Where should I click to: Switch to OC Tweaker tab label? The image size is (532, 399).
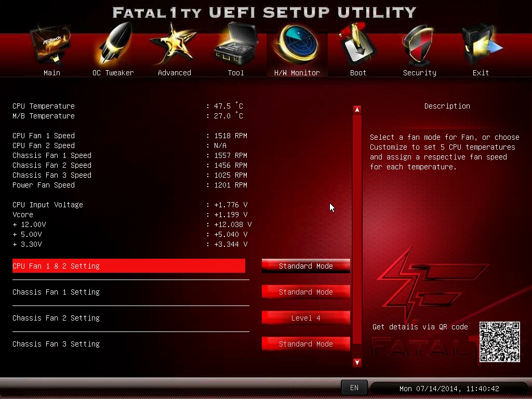tap(113, 73)
